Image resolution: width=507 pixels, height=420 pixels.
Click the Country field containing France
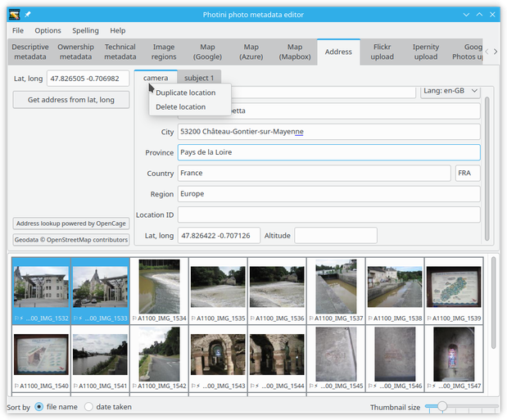coord(314,173)
